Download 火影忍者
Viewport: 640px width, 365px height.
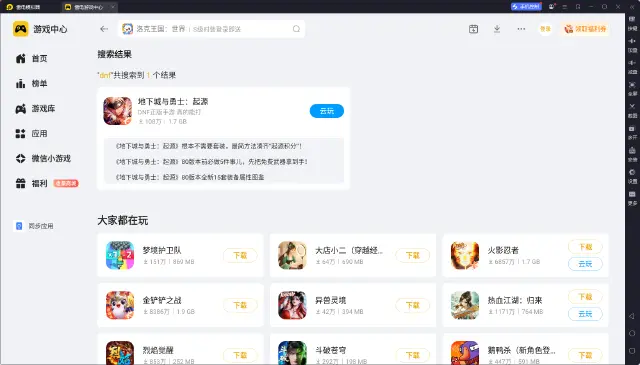(x=585, y=247)
